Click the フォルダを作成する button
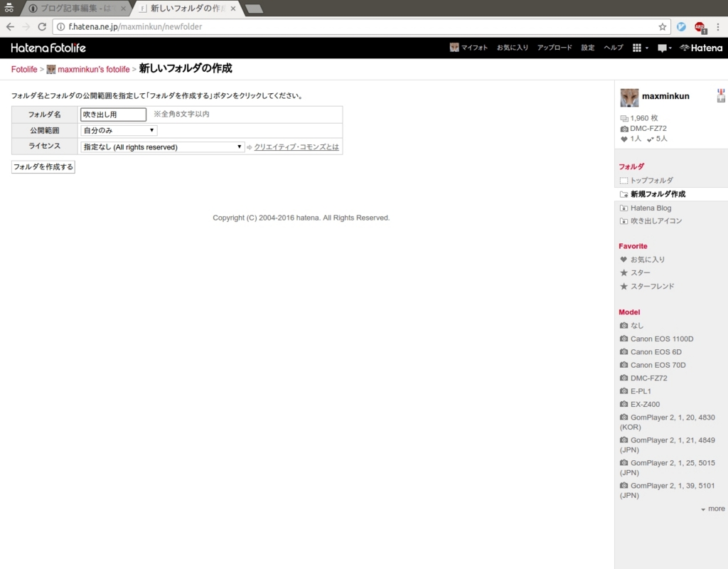 click(43, 166)
